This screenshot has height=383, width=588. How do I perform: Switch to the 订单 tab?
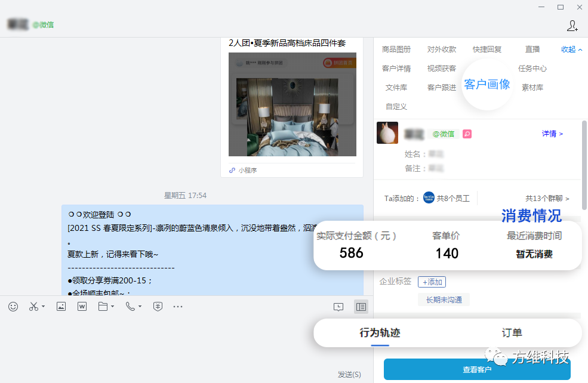coord(512,333)
